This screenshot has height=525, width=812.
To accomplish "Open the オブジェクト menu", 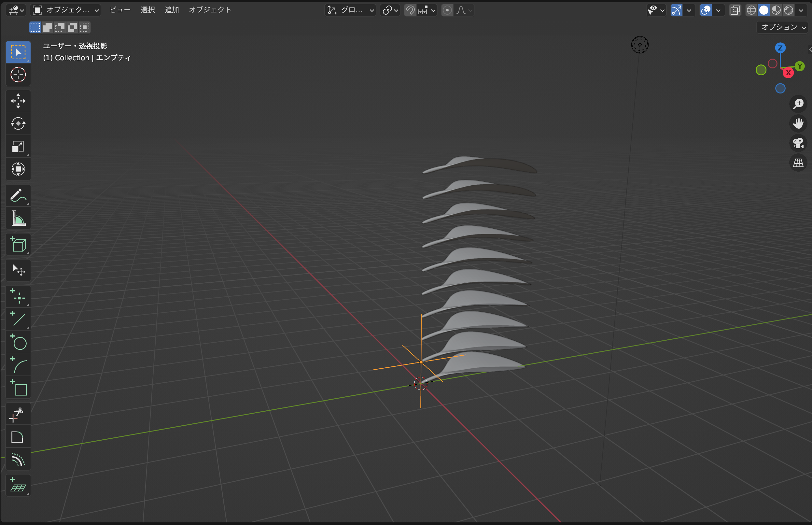I will coord(210,10).
